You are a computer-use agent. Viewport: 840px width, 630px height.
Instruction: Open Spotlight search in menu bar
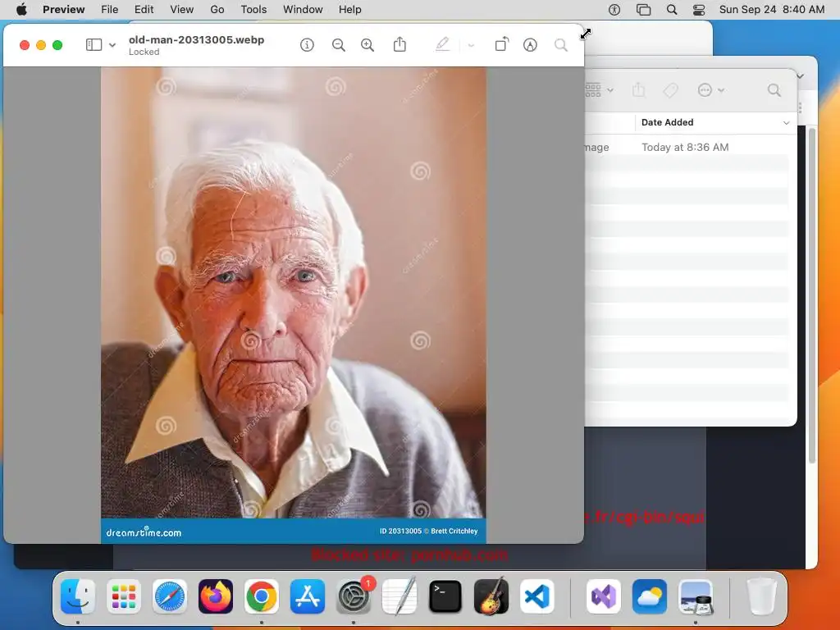point(672,9)
